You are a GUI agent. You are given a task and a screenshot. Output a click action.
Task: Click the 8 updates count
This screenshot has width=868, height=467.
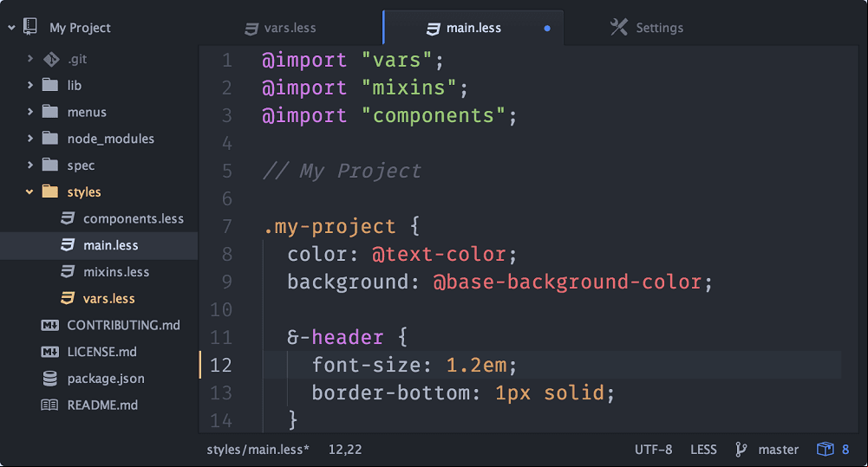845,450
